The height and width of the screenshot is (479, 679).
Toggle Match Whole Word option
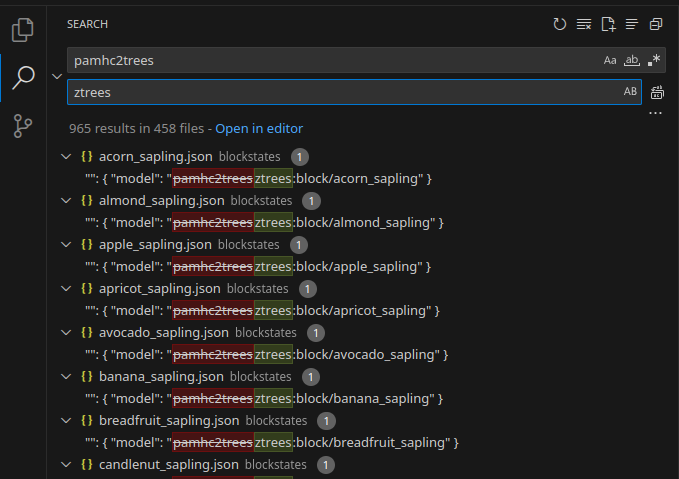pyautogui.click(x=631, y=60)
